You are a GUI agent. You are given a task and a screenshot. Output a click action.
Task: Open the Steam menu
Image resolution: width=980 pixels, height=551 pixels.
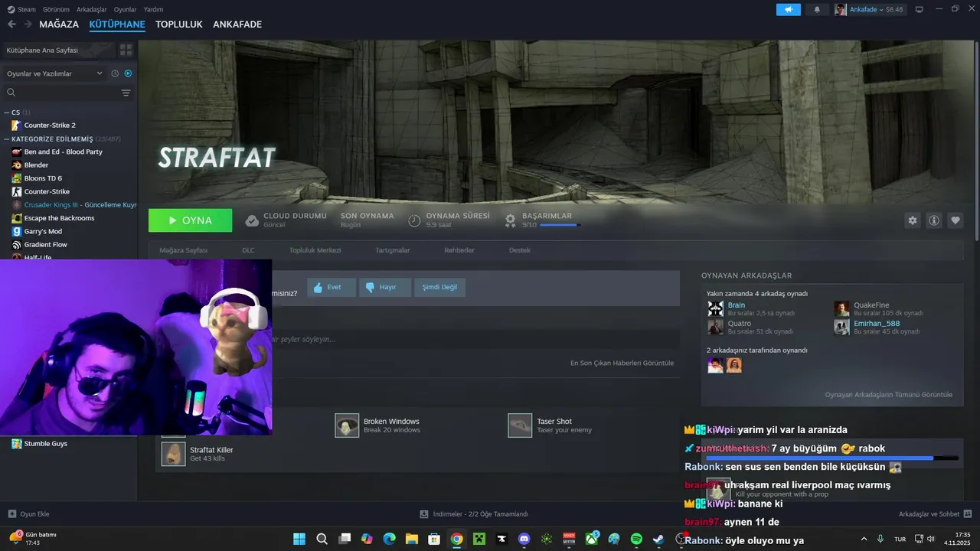(21, 9)
